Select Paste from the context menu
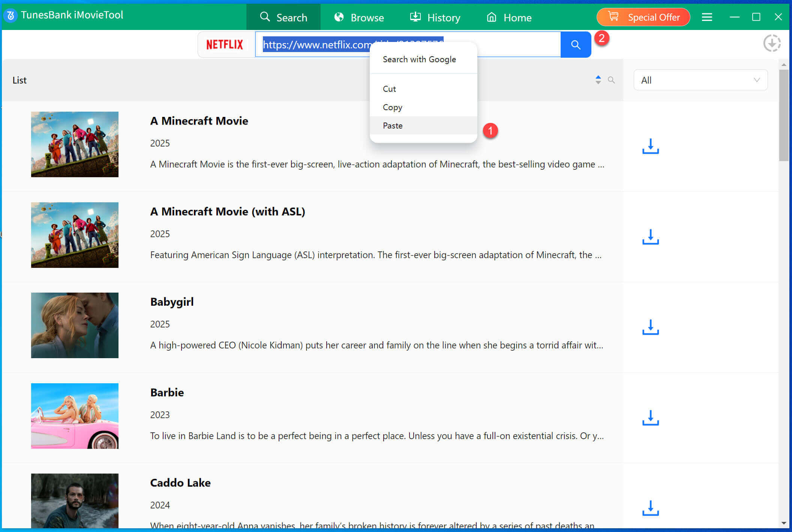 [393, 126]
